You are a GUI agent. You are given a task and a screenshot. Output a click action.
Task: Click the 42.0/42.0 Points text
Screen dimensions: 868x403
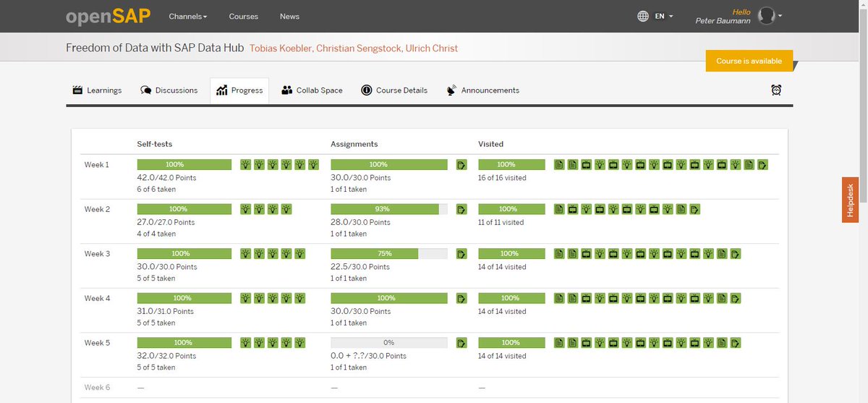[166, 177]
